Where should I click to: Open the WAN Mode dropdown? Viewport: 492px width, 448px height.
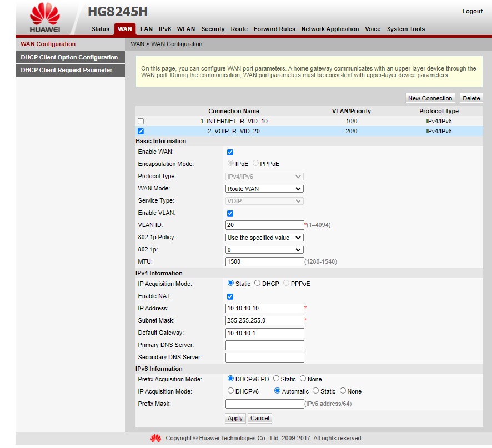tap(264, 189)
